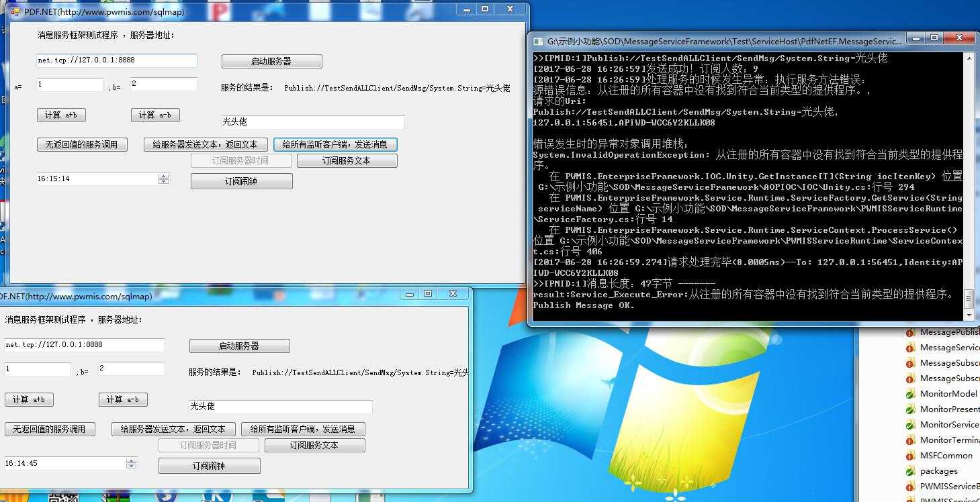
Task: Click the 'Publish Message OK.' console line
Action: coord(584,305)
